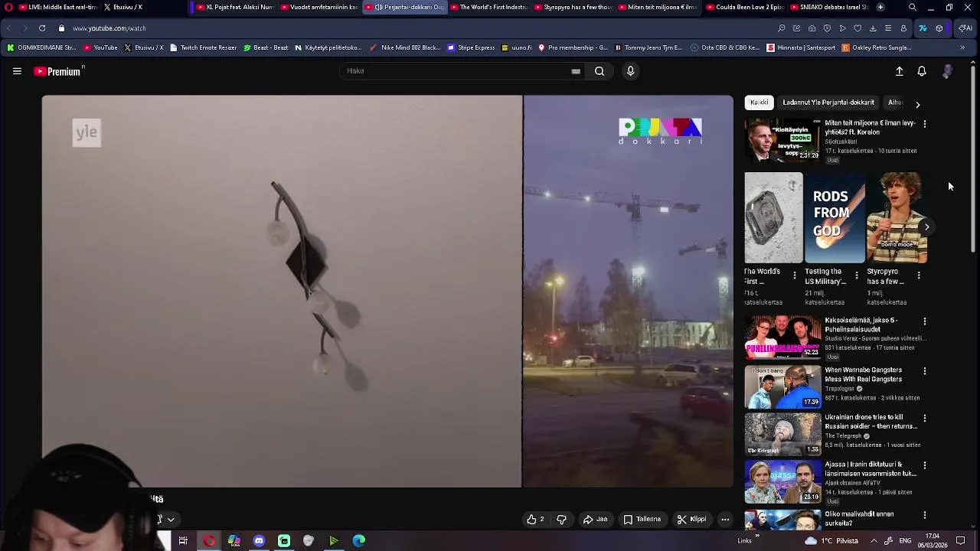980x551 pixels.
Task: Share the video using Jaa button
Action: pyautogui.click(x=595, y=519)
